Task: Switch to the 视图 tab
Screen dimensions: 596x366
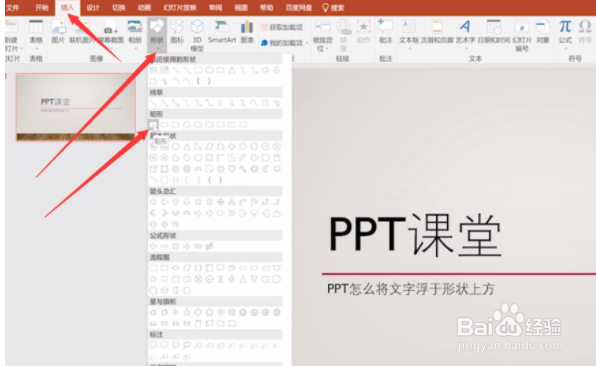Action: (241, 7)
